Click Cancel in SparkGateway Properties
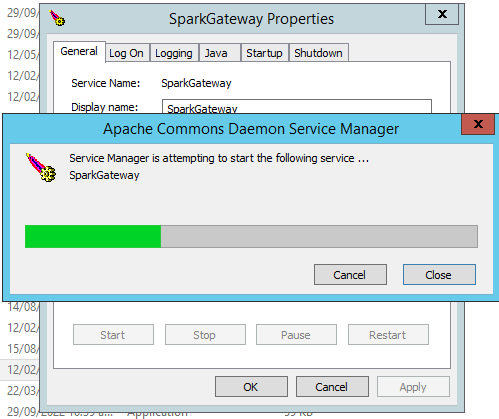This screenshot has height=419, width=499. (x=332, y=387)
